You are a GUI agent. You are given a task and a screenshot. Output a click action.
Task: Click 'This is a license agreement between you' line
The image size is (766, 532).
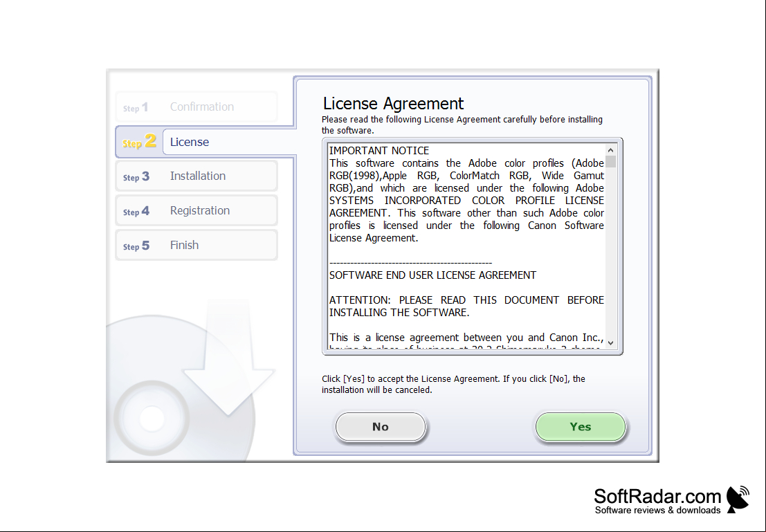pos(466,338)
